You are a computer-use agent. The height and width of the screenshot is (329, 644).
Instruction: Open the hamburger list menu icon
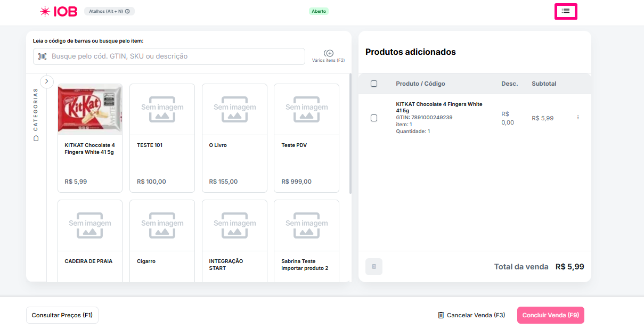[x=566, y=11]
